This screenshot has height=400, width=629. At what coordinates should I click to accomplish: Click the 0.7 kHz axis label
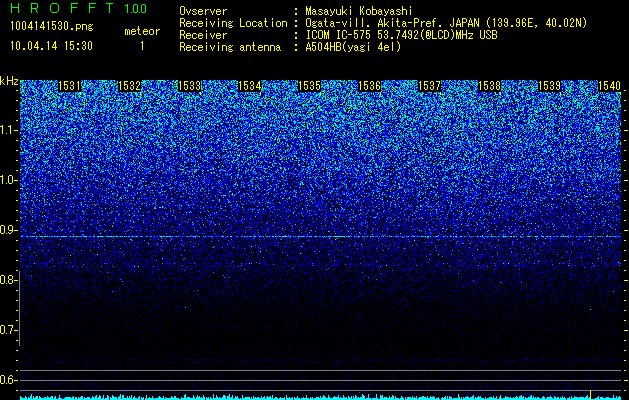(x=9, y=330)
